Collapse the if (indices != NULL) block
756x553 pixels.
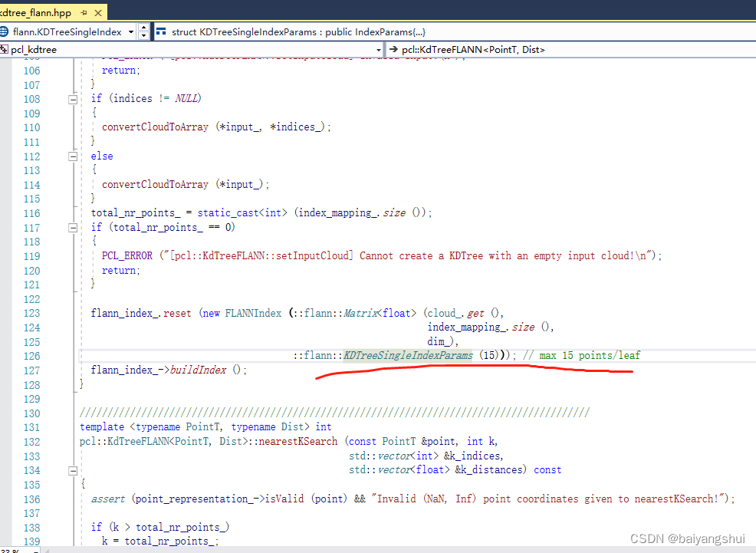click(x=73, y=99)
